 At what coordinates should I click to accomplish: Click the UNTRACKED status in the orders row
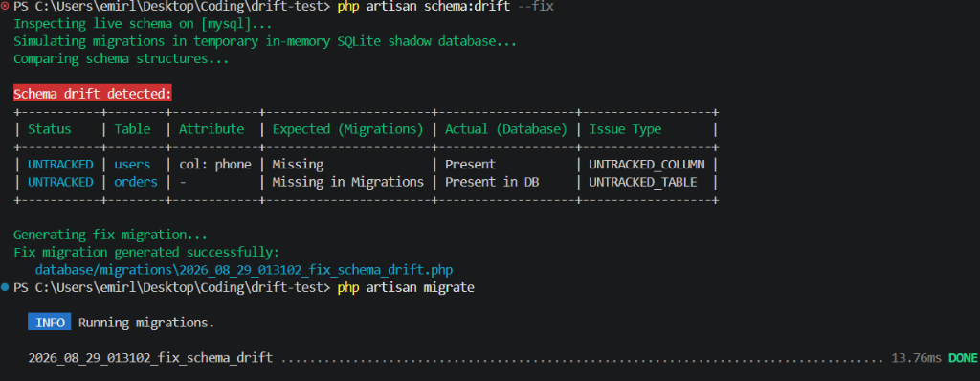point(60,182)
